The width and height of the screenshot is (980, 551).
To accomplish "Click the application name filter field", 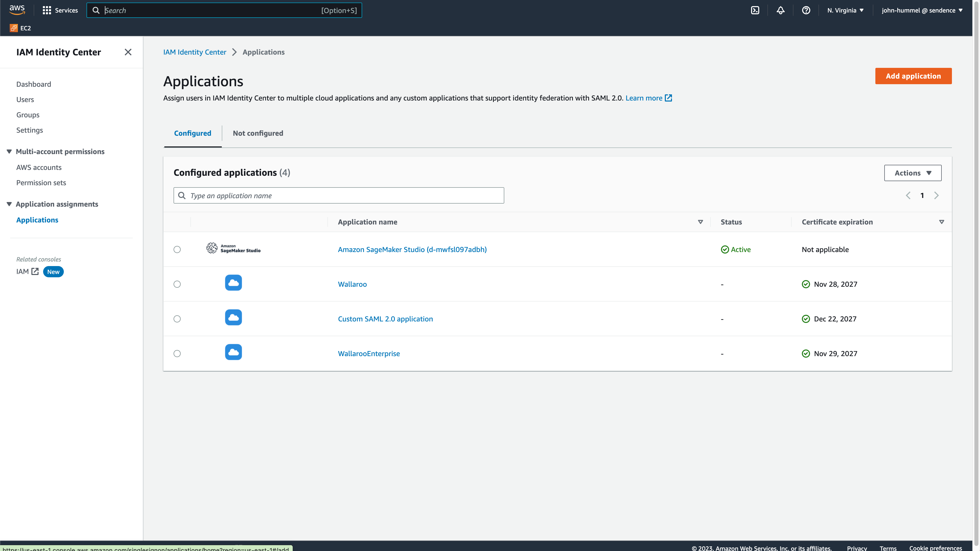I will (339, 195).
